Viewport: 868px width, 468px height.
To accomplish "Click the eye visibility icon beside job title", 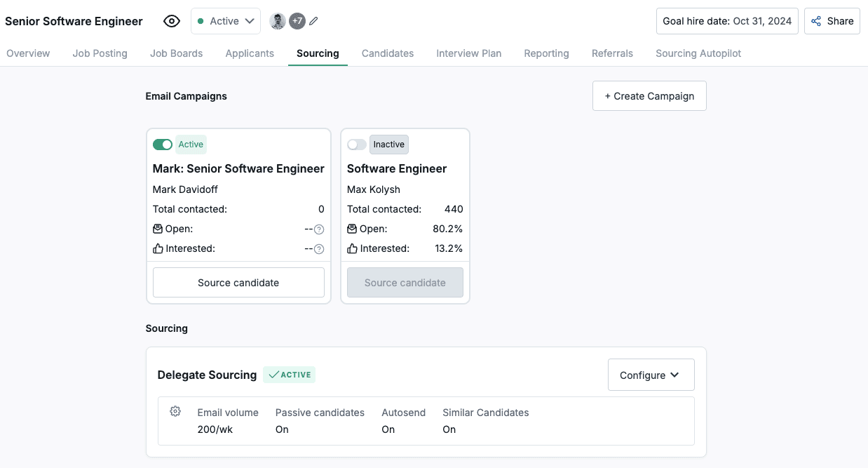I will pos(172,21).
